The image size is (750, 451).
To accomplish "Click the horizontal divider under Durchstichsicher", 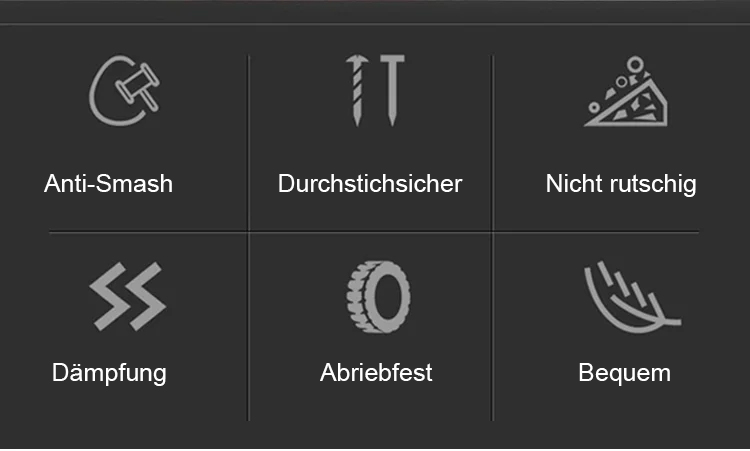I will [371, 232].
